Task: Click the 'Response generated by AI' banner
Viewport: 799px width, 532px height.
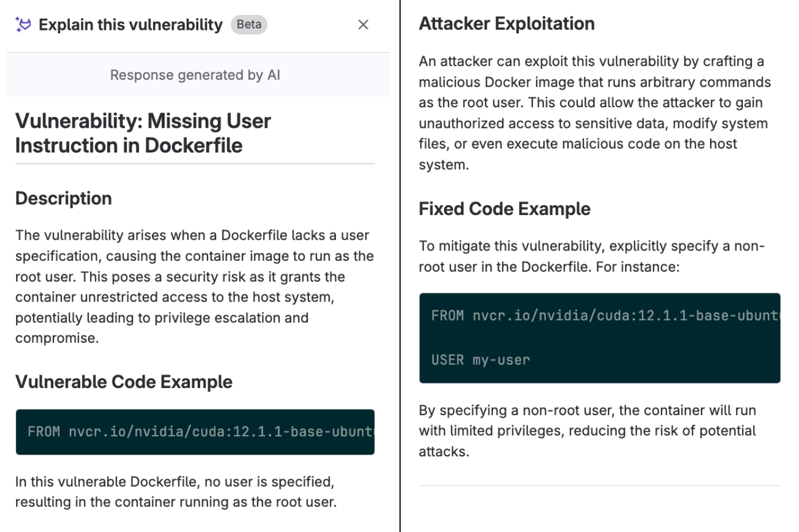Action: 198,75
